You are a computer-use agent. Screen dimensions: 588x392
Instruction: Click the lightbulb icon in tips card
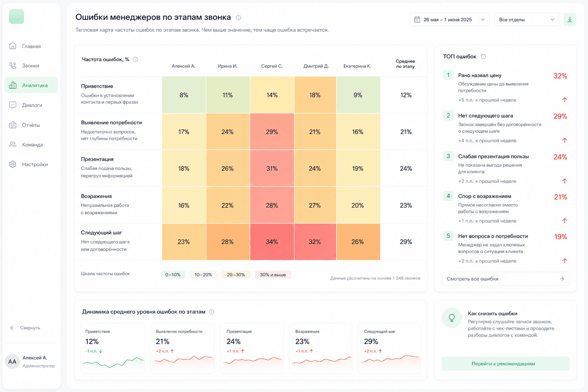coord(452,318)
